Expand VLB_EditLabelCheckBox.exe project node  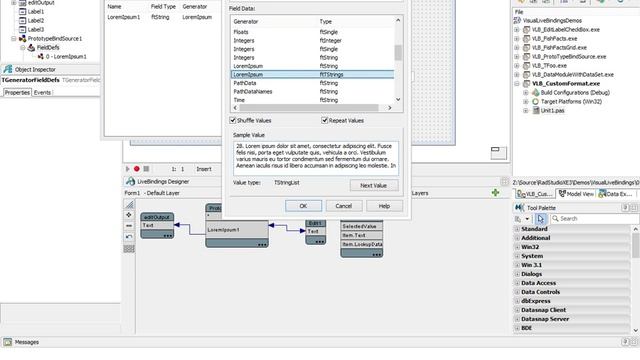pyautogui.click(x=517, y=29)
